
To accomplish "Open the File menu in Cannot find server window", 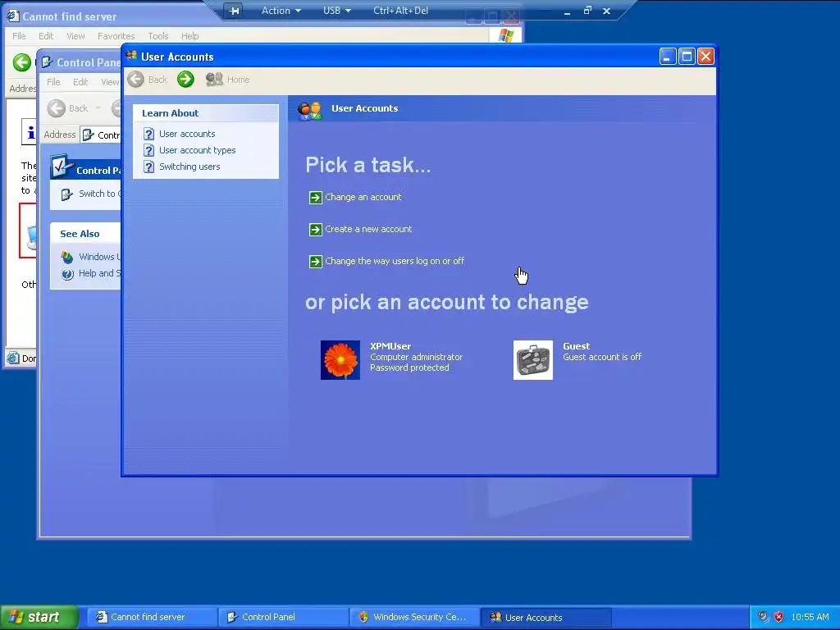I will click(19, 36).
